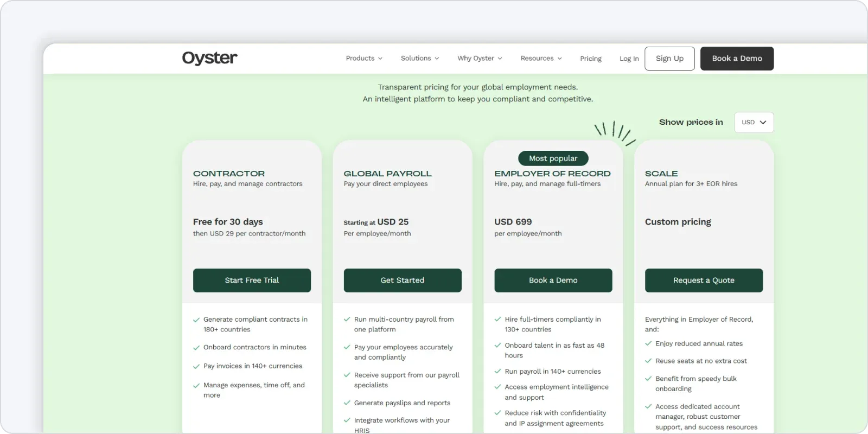Click the Sign Up button
The image size is (868, 434).
point(669,59)
